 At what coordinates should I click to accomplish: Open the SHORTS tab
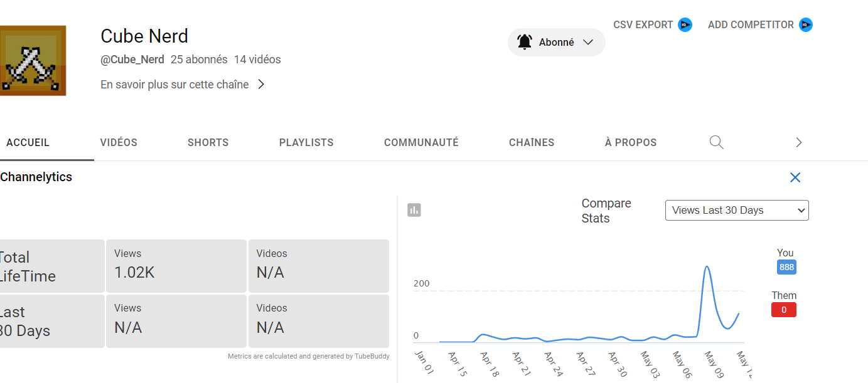(x=208, y=142)
